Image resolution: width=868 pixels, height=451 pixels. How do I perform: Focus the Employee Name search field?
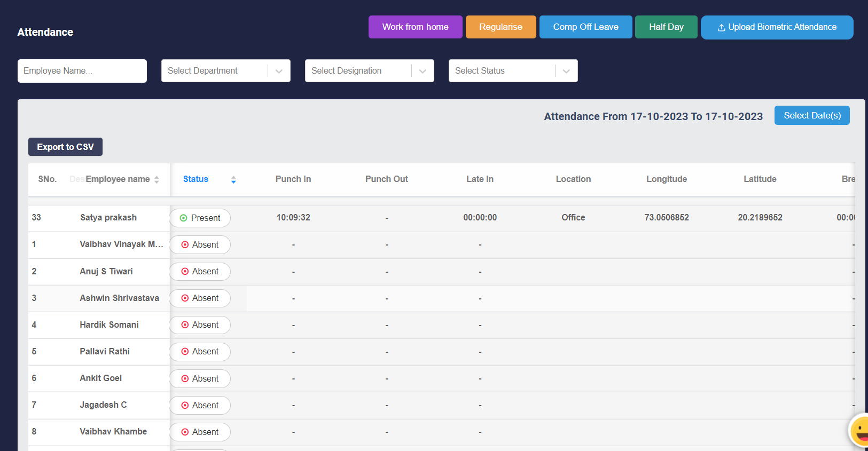point(82,71)
